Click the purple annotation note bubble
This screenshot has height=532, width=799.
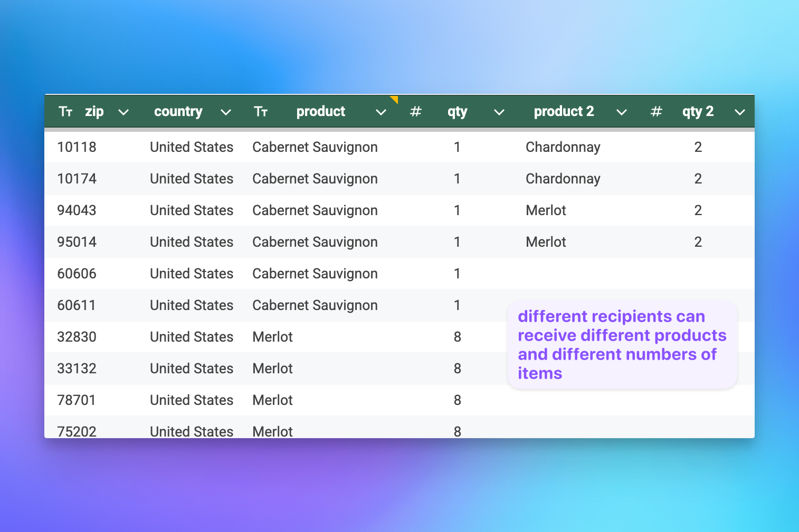[x=622, y=344]
